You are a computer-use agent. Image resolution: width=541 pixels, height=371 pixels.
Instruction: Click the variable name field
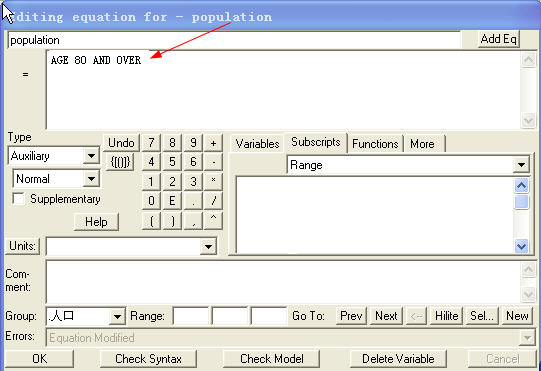pos(234,40)
